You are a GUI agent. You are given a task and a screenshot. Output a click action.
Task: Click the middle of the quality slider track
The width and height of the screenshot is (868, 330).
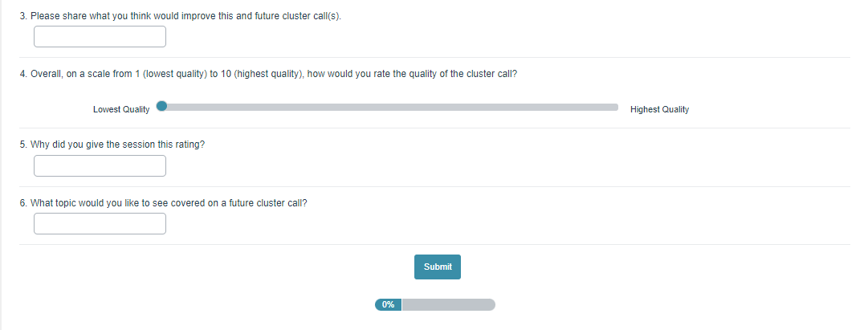pos(390,107)
